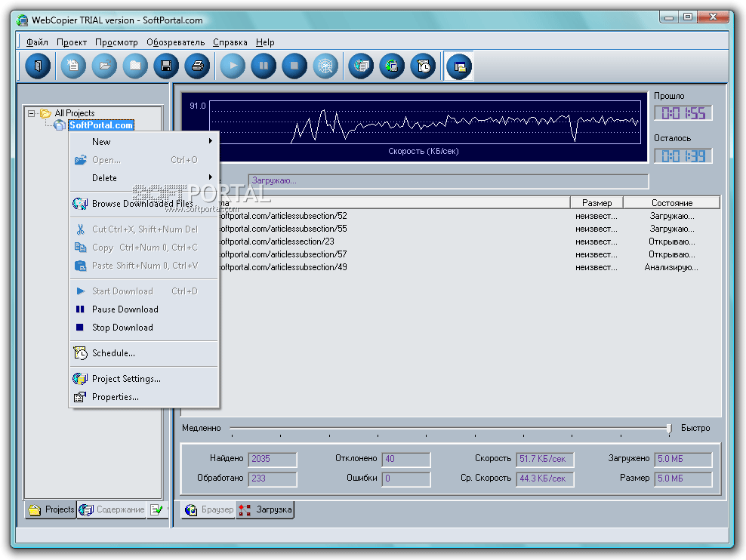Screen dimensions: 746x560
Task: Click the speed slider handle near Быстро
Action: point(668,429)
